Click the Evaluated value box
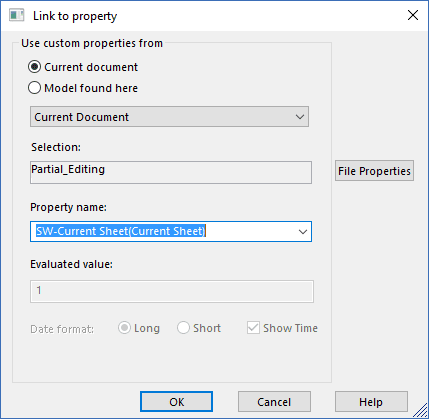 (x=172, y=291)
